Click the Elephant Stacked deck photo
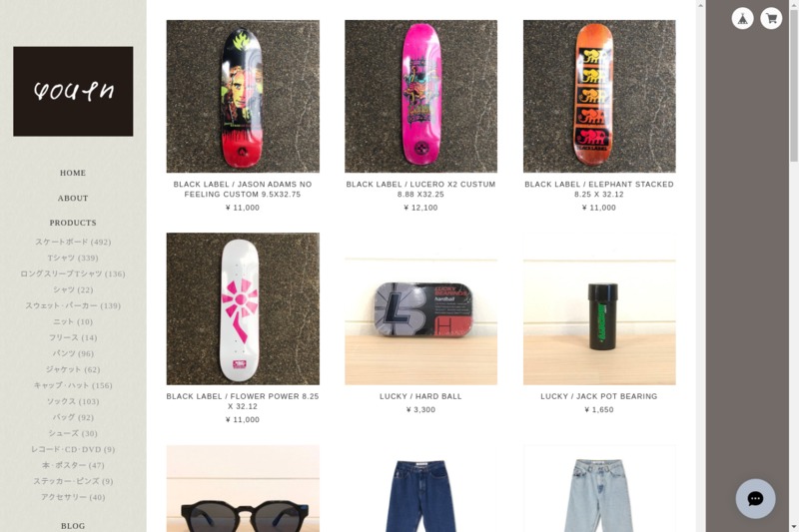Viewport: 799px width, 532px height. [599, 96]
